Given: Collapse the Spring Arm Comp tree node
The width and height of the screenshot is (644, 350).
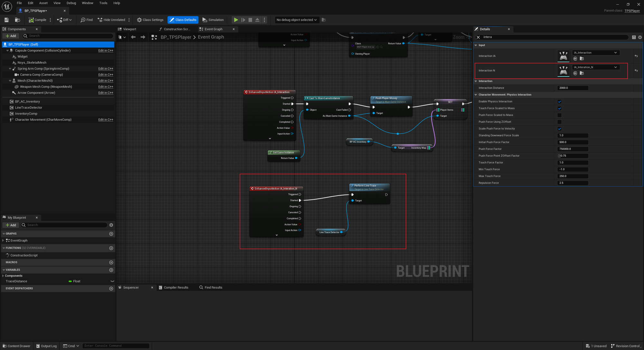Looking at the screenshot, I should click(x=10, y=69).
